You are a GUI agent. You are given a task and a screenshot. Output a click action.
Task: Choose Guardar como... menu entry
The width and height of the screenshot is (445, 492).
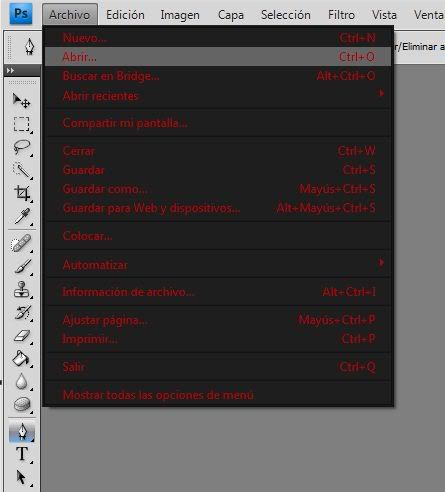[x=218, y=189]
